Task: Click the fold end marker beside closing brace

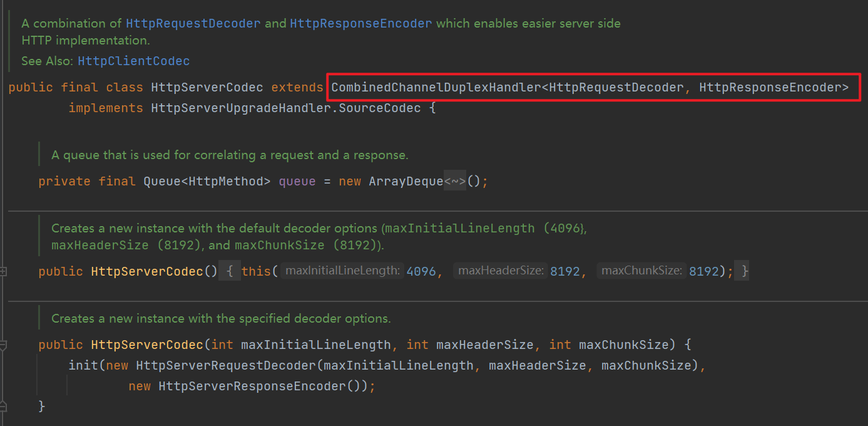Action: (x=3, y=406)
